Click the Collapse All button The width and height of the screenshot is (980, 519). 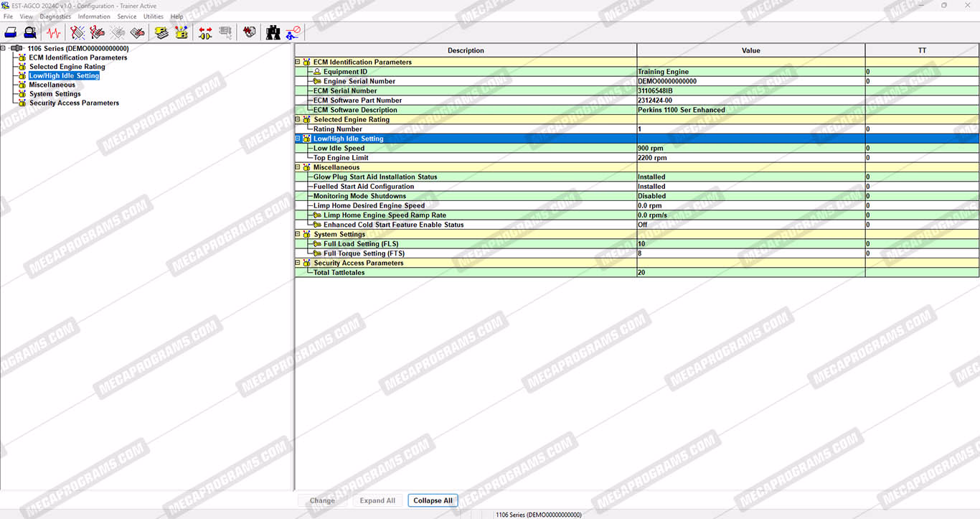point(433,500)
